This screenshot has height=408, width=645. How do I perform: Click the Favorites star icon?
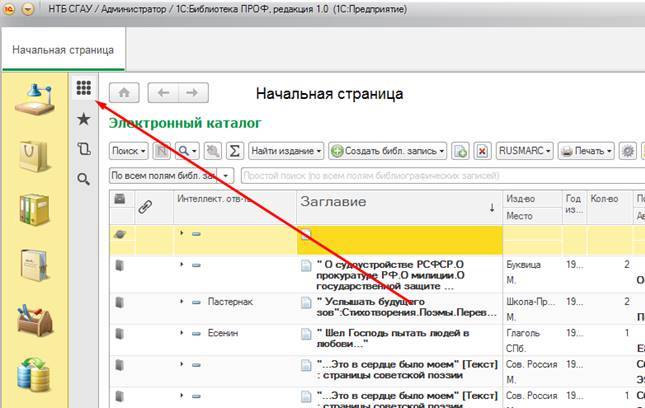84,119
